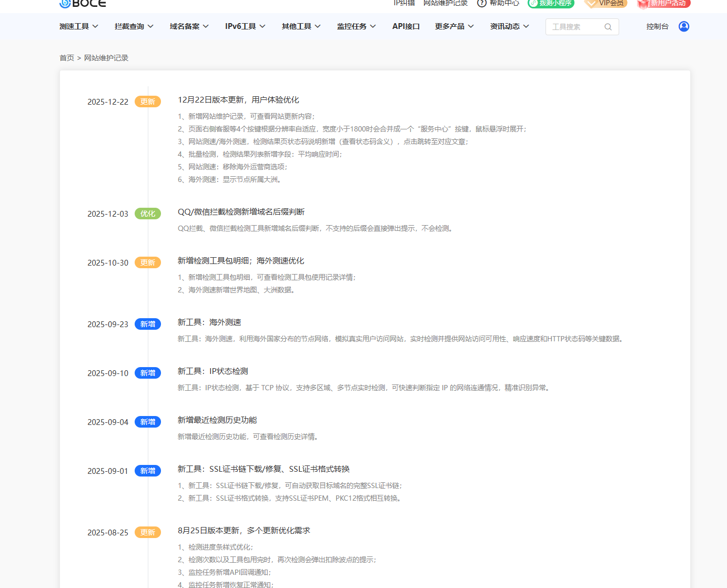Click the search magnifier icon
Image resolution: width=727 pixels, height=588 pixels.
pos(608,27)
